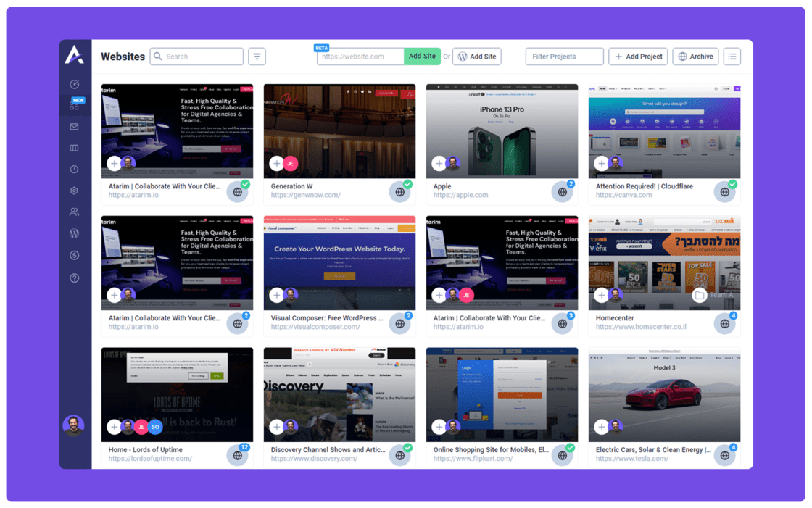Click the Apple site title

point(442,186)
